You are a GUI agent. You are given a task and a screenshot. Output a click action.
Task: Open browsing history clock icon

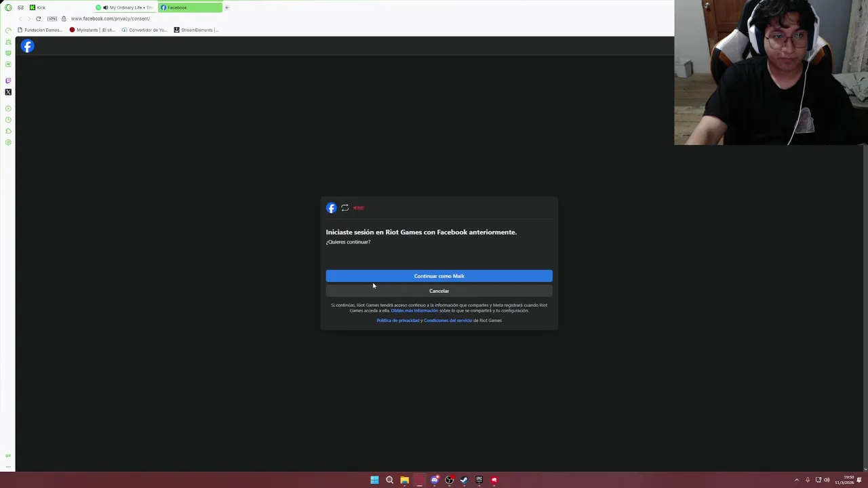coord(8,120)
